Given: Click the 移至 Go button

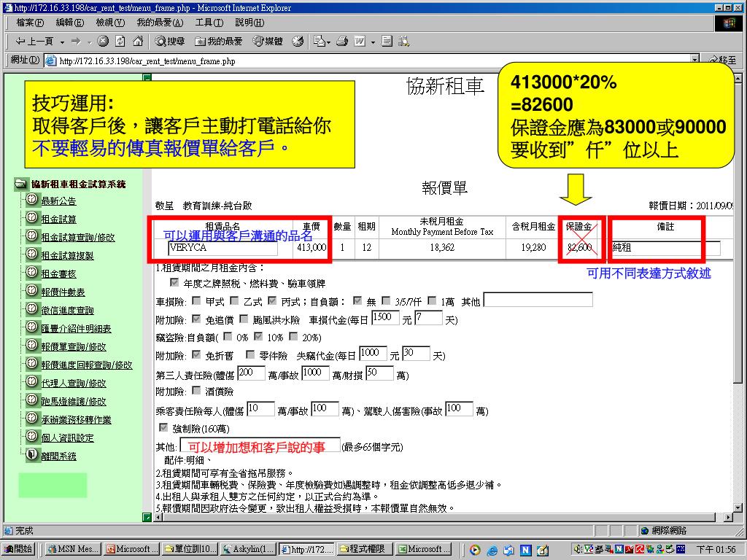Looking at the screenshot, I should point(722,60).
